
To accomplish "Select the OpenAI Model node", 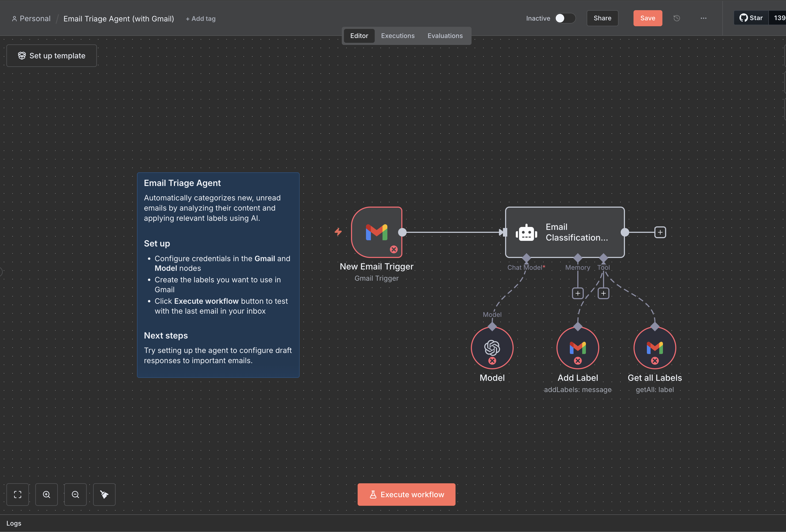I will [492, 348].
